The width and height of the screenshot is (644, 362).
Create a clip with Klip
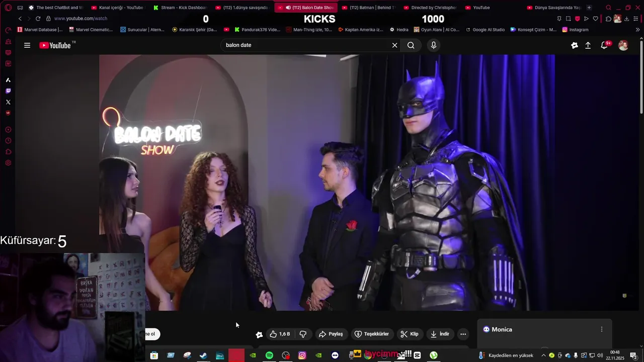pos(410,334)
